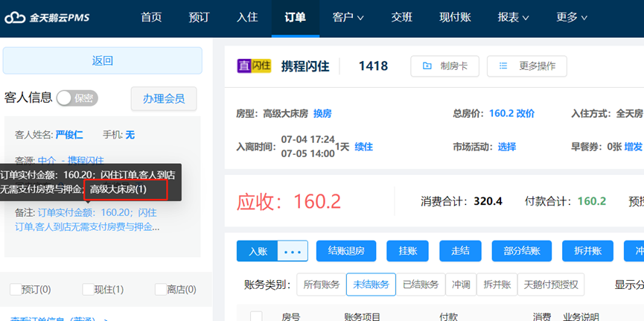Click the 业务说明 column header
This screenshot has width=644, height=321.
pyautogui.click(x=581, y=317)
